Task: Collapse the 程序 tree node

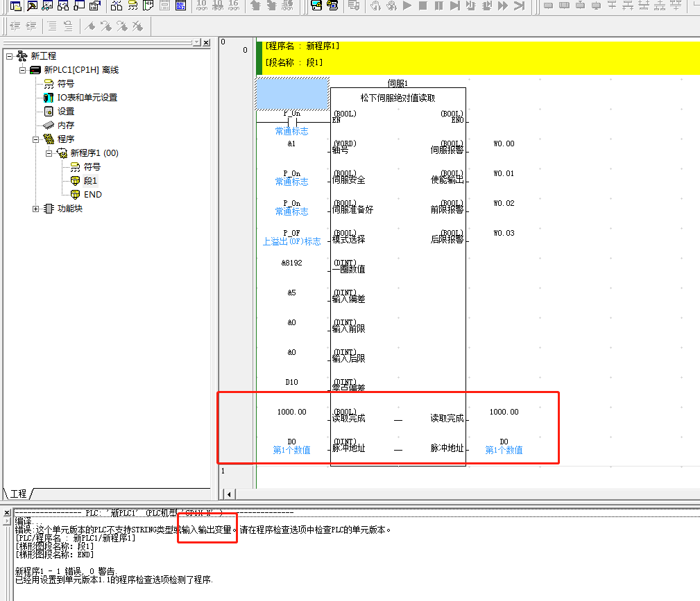Action: tap(36, 139)
